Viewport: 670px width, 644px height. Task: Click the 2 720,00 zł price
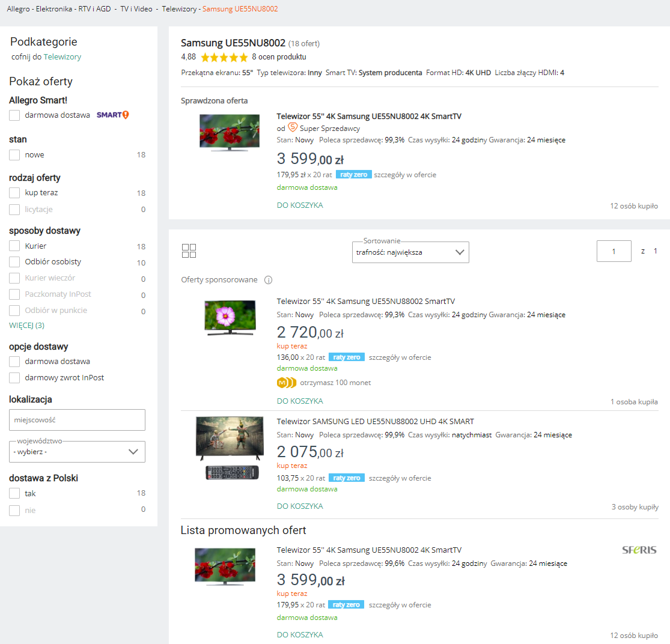click(x=310, y=332)
